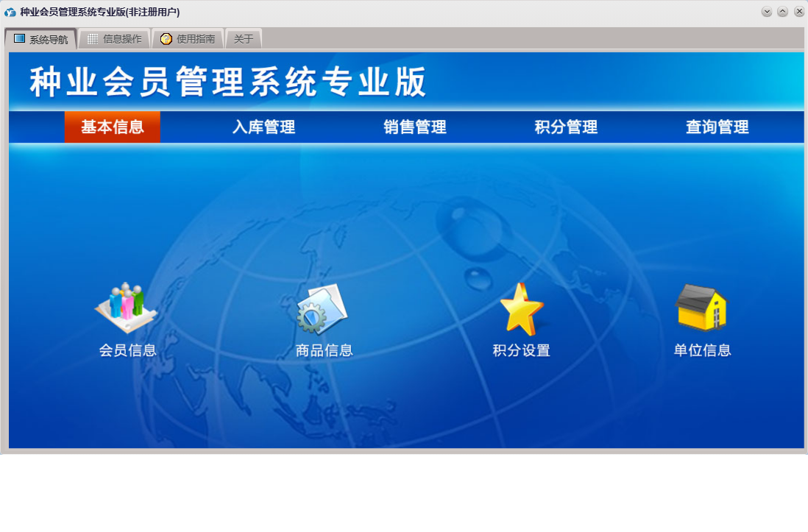Open the 会员信息 people icon
Screen dimensions: 808x532
(x=127, y=308)
